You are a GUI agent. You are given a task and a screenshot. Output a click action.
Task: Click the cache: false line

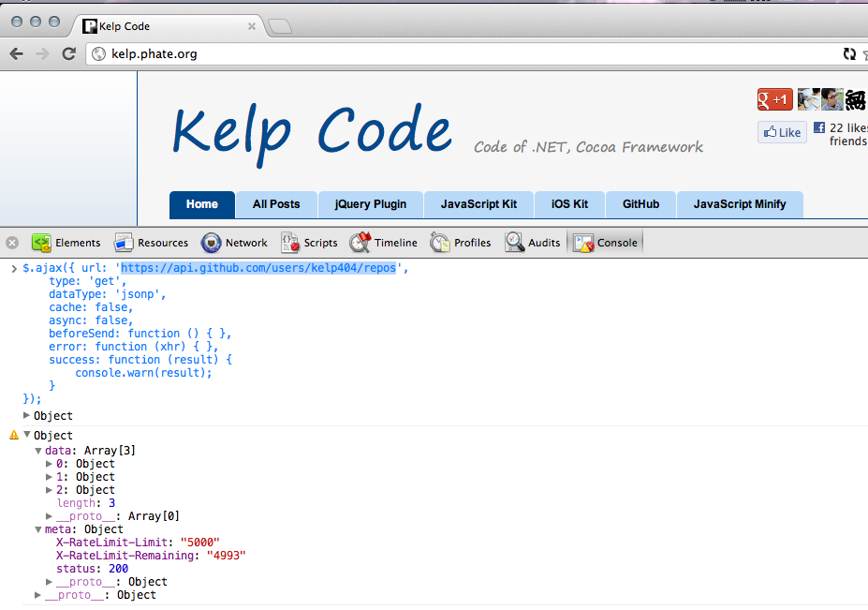91,307
